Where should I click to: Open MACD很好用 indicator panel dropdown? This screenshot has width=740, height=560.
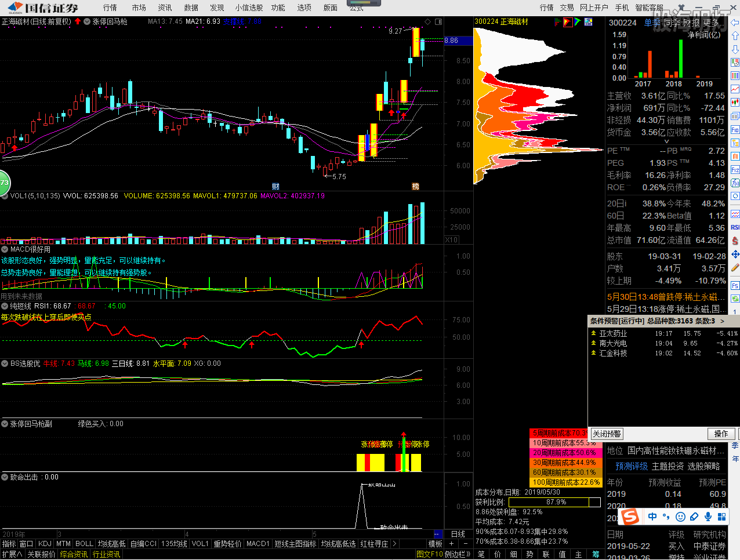5,249
